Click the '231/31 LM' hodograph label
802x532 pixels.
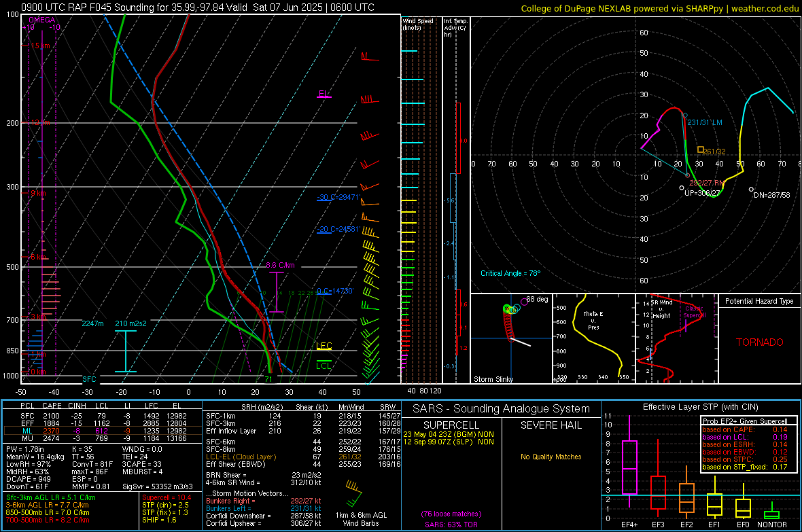(705, 123)
